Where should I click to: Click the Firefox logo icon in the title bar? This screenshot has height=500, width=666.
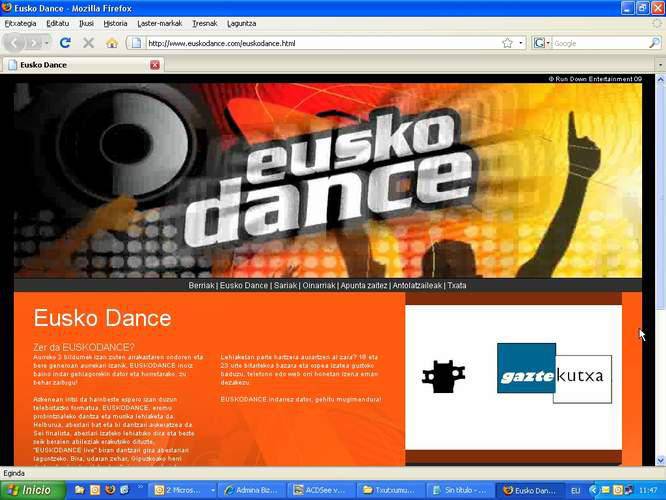[x=6, y=8]
